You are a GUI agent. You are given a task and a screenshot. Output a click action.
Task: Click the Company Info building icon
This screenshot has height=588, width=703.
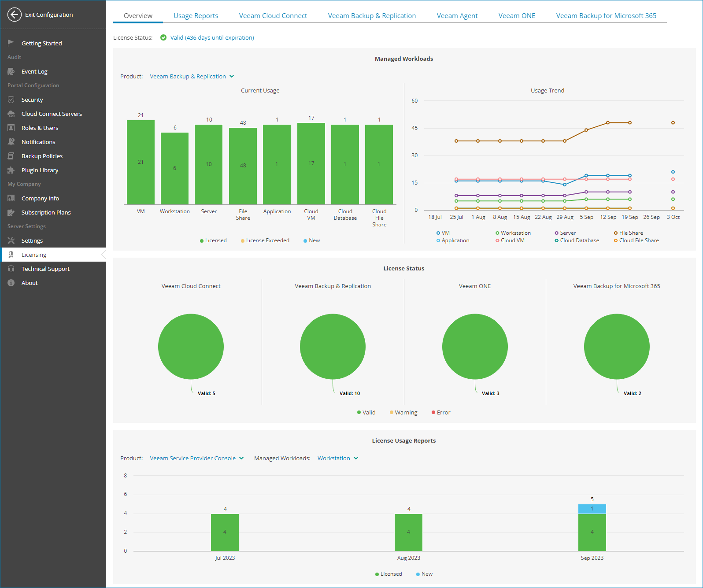point(11,198)
